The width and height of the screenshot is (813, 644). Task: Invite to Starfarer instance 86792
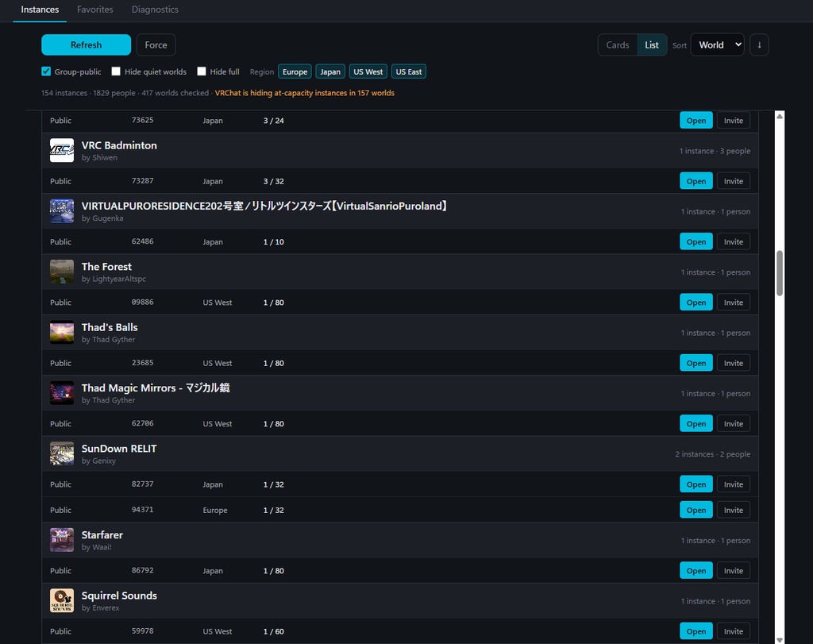[x=734, y=570]
